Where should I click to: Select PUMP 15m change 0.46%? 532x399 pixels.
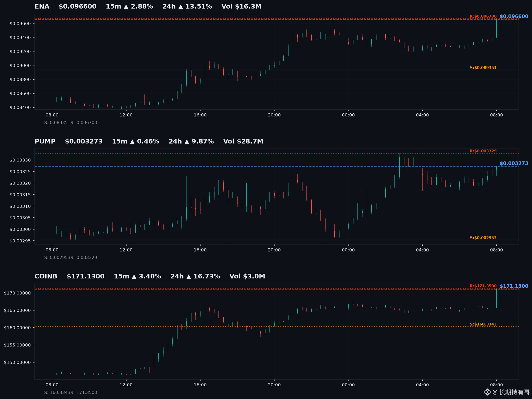coord(136,142)
